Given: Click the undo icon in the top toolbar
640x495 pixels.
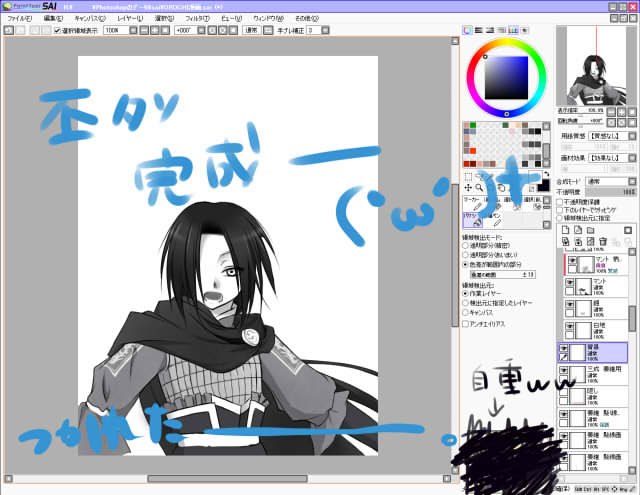Looking at the screenshot, I should pos(9,30).
